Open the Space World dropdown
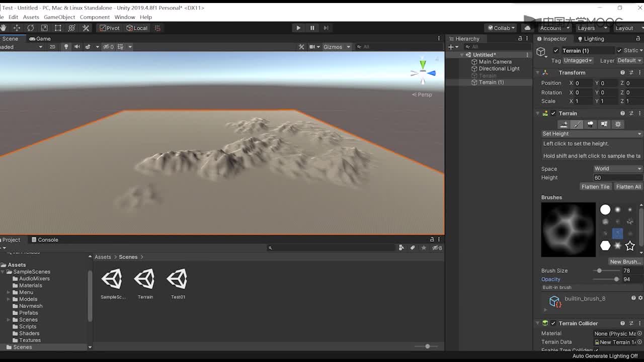This screenshot has height=362, width=644. point(618,169)
